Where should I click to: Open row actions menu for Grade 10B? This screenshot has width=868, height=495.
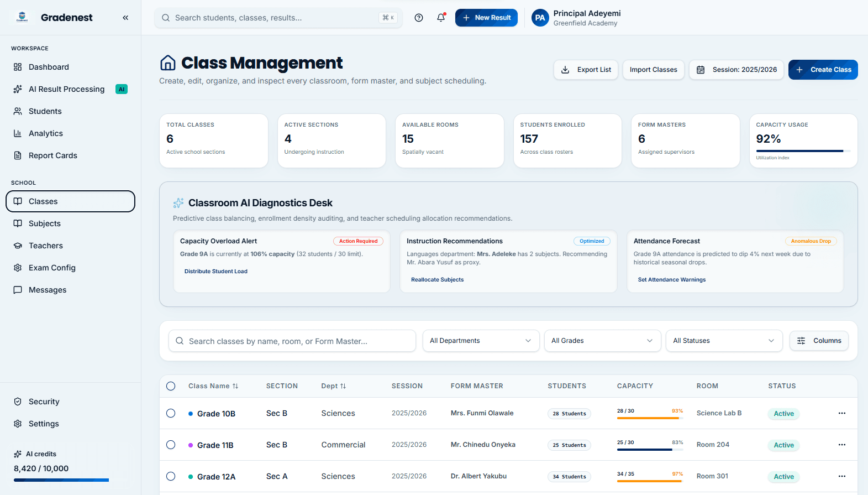pyautogui.click(x=841, y=413)
